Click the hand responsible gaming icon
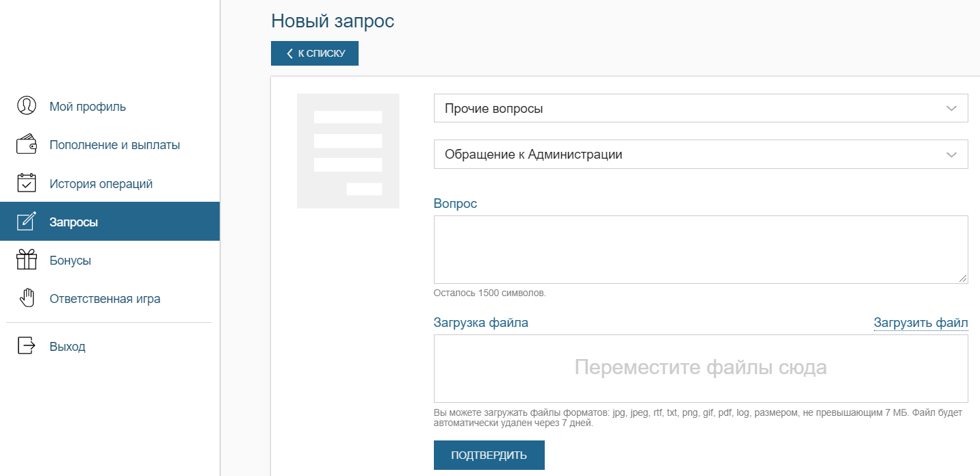This screenshot has height=476, width=980. click(x=26, y=298)
